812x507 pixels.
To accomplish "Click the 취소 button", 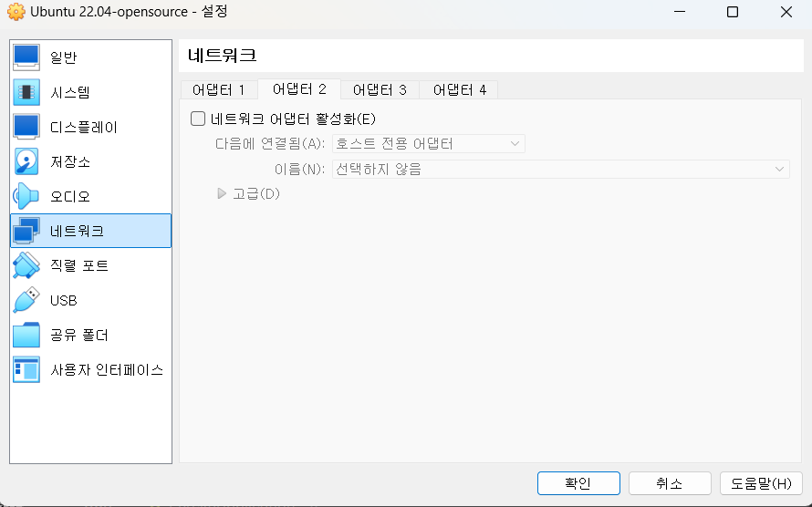I will coord(670,483).
